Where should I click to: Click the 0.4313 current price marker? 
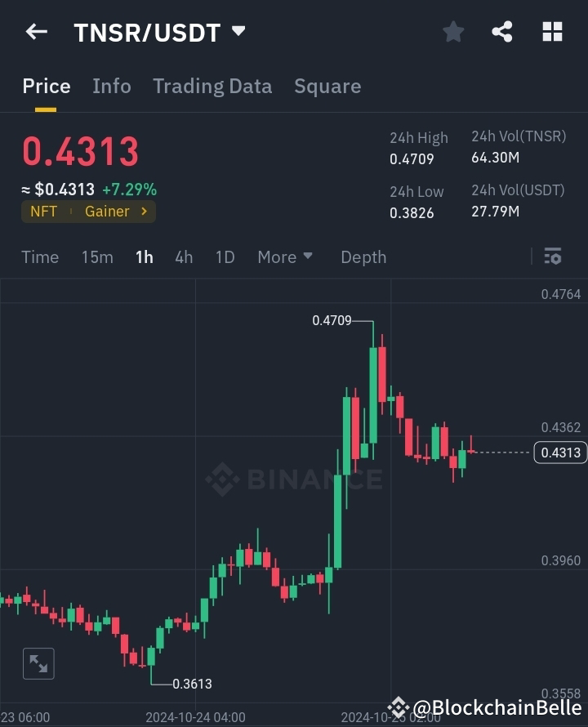click(x=560, y=453)
